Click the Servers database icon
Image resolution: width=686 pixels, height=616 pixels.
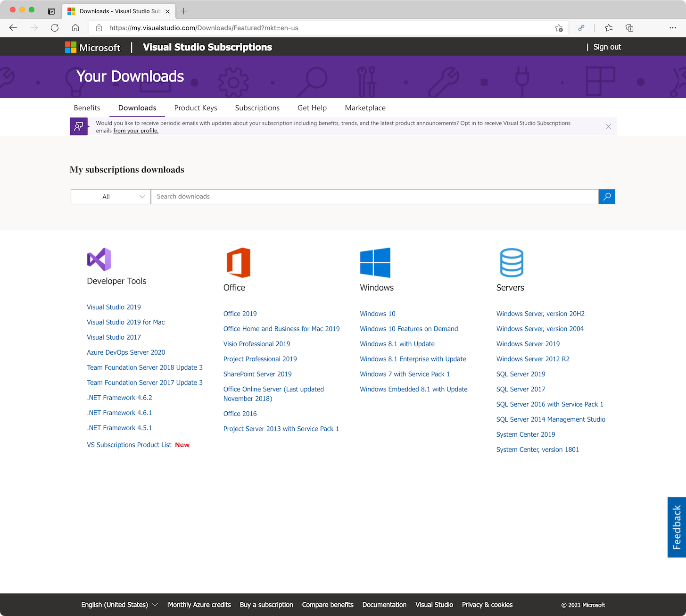tap(512, 263)
